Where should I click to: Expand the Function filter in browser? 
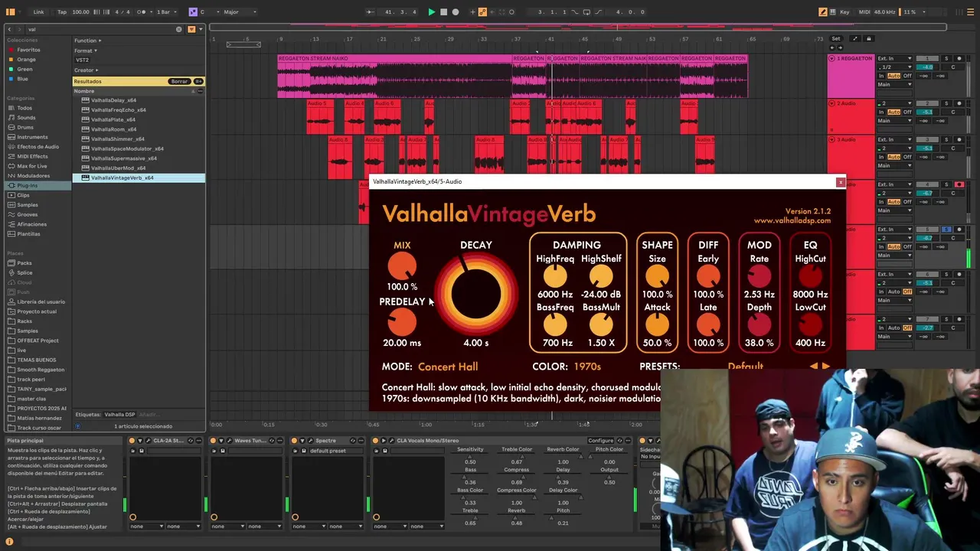point(87,41)
